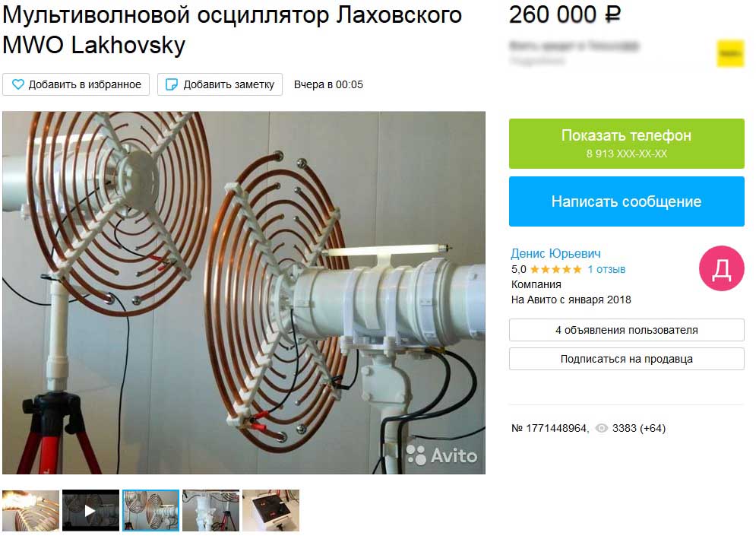Click Подписаться на продавца
Viewport: 756px width, 539px height.
coord(626,359)
